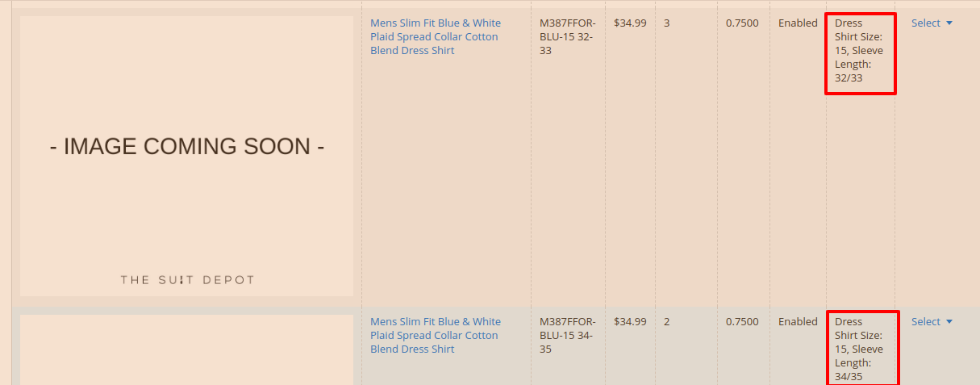This screenshot has width=980, height=385.
Task: Click the $34.99 price in the first row
Action: [x=630, y=23]
